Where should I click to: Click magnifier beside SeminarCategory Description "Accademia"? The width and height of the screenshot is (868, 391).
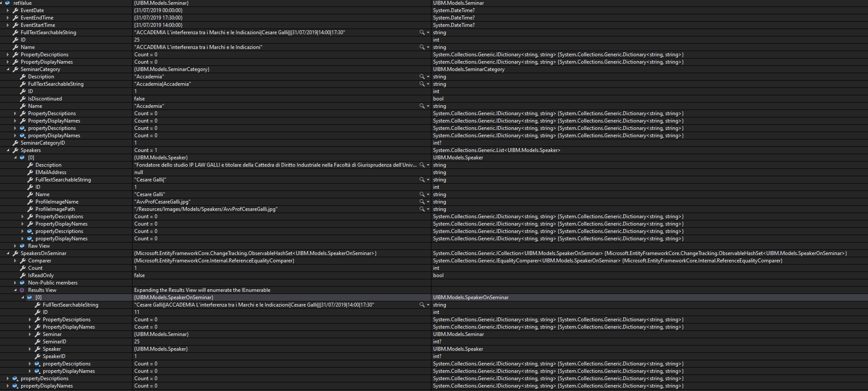pos(423,76)
